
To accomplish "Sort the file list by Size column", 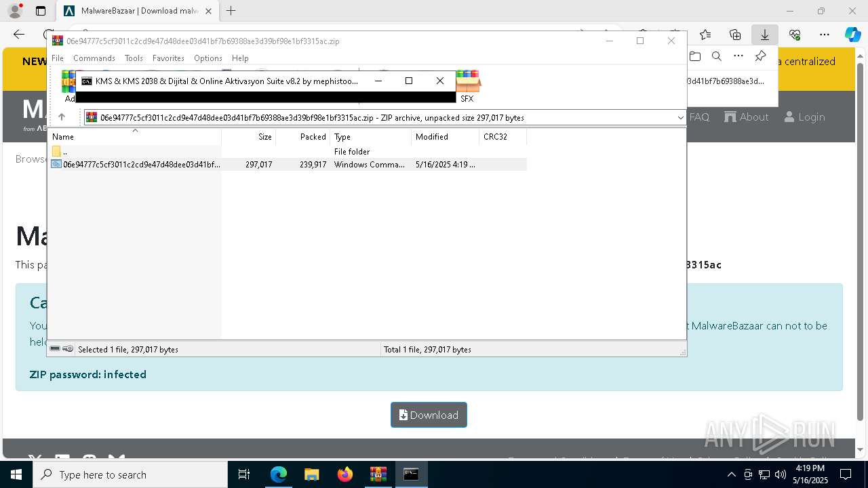I will coord(249,137).
